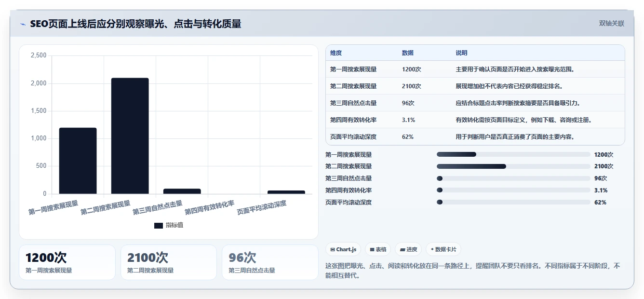This screenshot has width=644, height=299.
Task: Click the description about 稳定排名
Action: coord(510,86)
